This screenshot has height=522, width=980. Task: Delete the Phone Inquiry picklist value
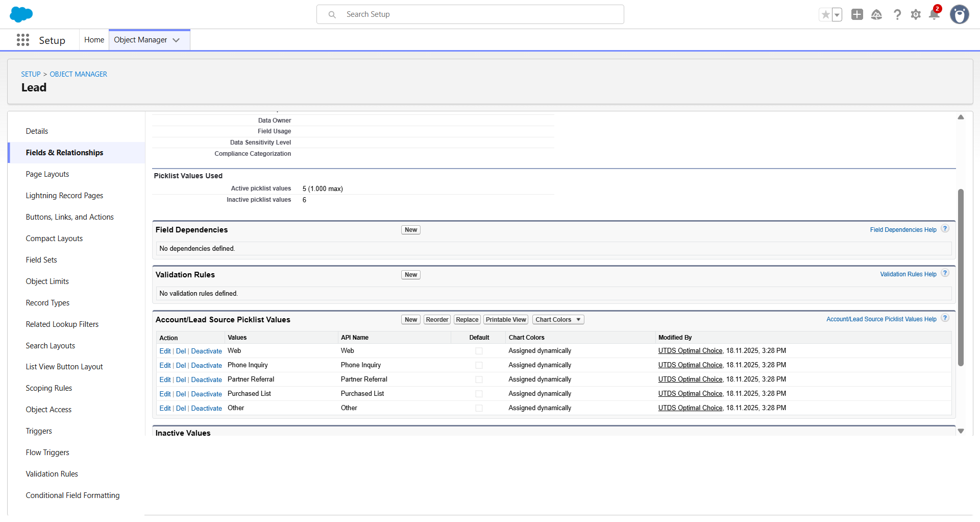coord(181,365)
